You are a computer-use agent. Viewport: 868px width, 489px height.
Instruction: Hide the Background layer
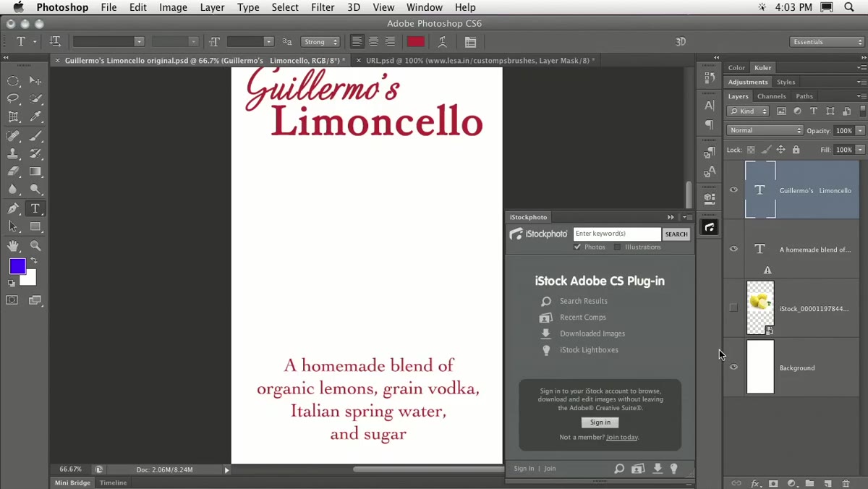tap(733, 367)
